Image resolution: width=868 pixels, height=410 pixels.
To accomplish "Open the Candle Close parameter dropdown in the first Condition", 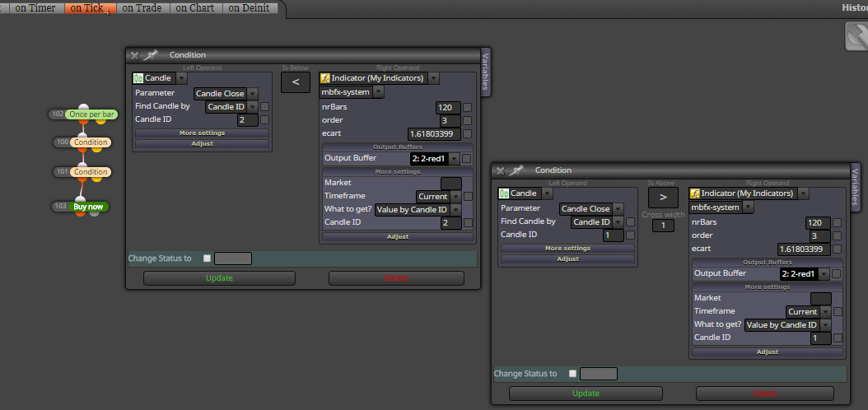I will point(253,94).
